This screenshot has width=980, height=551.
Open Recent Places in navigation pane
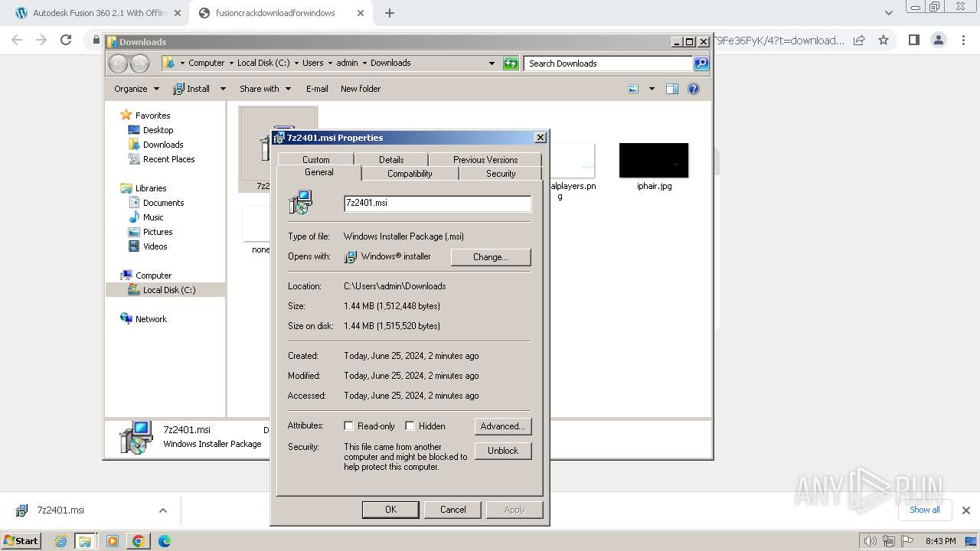coord(162,159)
